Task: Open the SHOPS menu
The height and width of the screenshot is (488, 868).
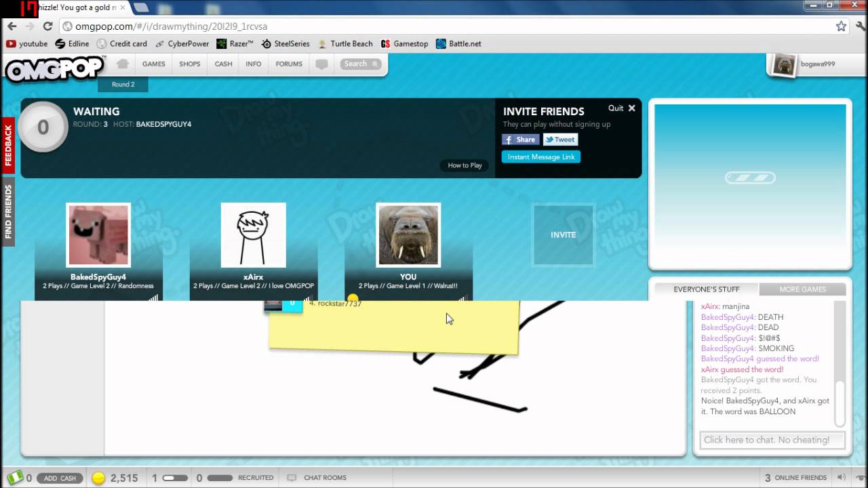Action: click(190, 64)
